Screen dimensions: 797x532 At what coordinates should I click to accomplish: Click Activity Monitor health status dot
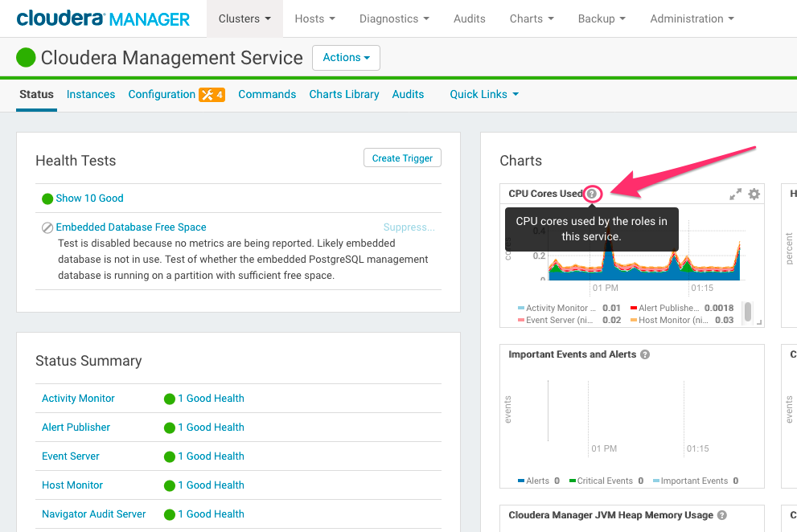click(x=170, y=399)
